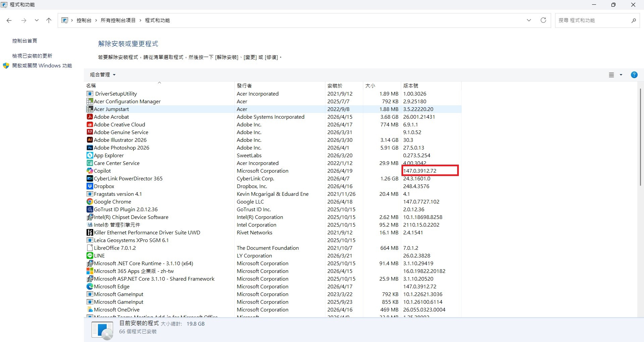Screen dimensions: 644x342
Task: Click the Microsoft 365 Apps icon
Action: [90, 271]
